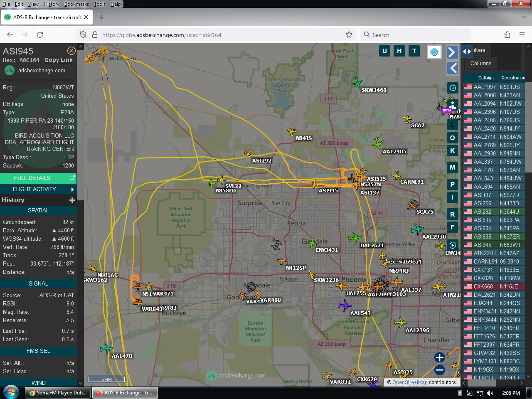Open map settings gear
Viewport: 532px width, 399px height.
click(453, 88)
